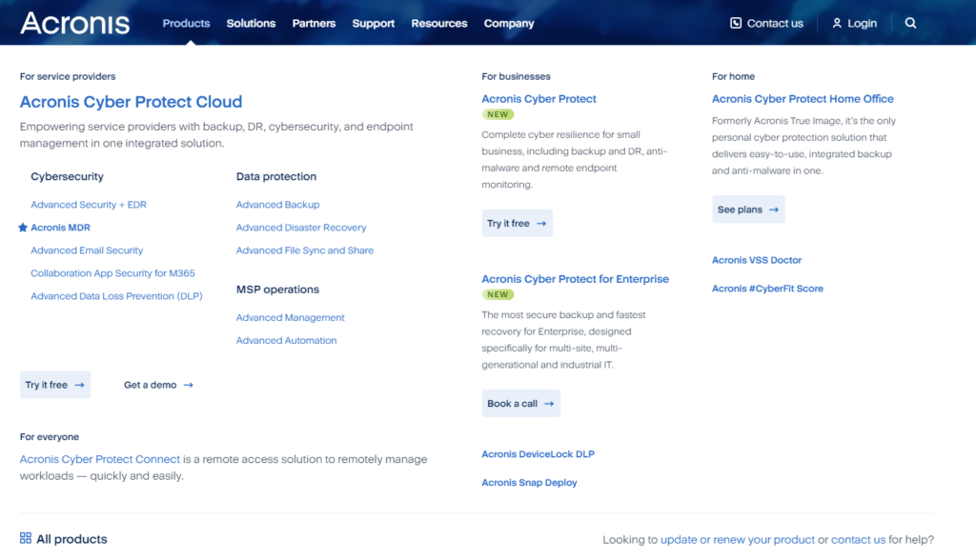Open Acronis Cyber Protect Connect link
The width and height of the screenshot is (976, 560).
(x=99, y=459)
